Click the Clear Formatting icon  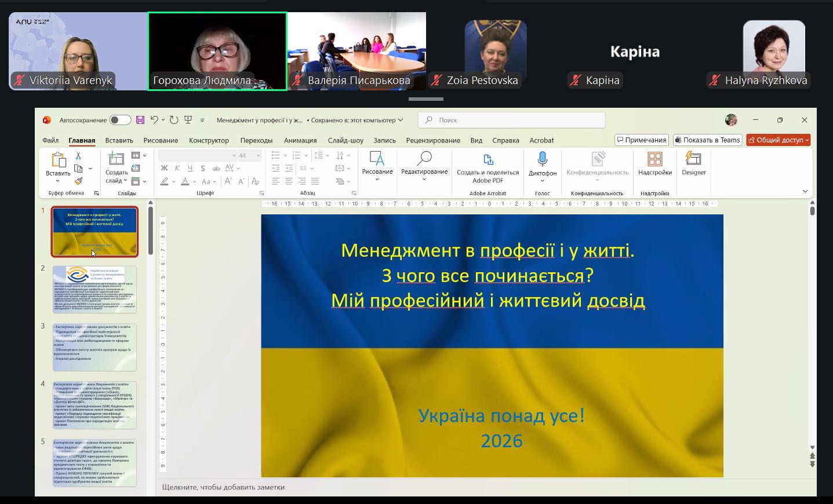pos(255,181)
